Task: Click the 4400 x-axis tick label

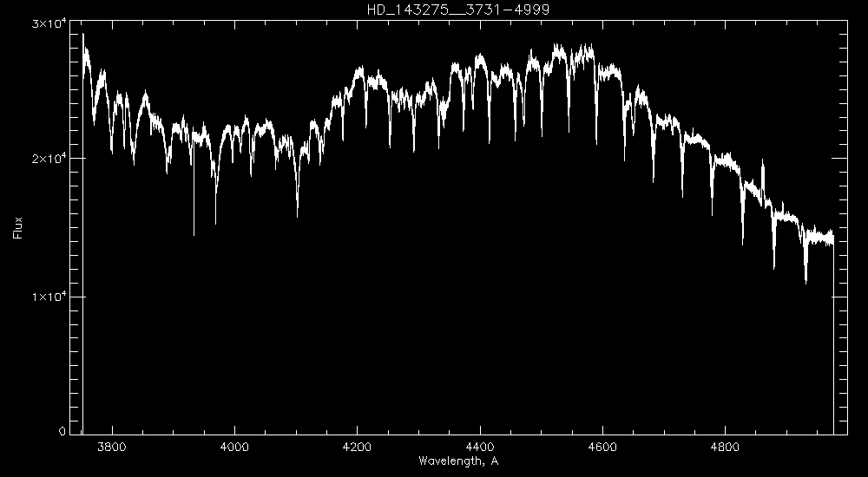Action: 480,448
